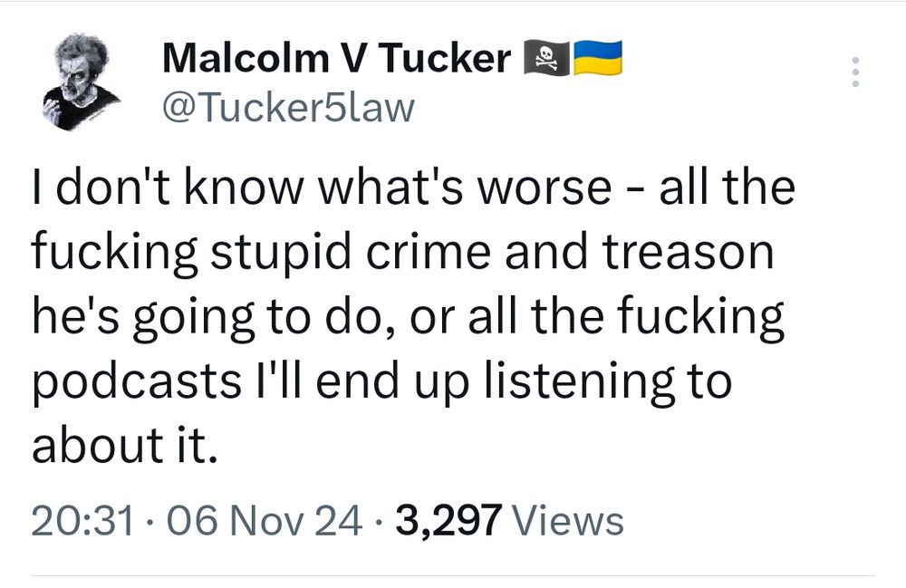The width and height of the screenshot is (906, 588).
Task: Click the 20:31 timestamp
Action: click(x=82, y=520)
